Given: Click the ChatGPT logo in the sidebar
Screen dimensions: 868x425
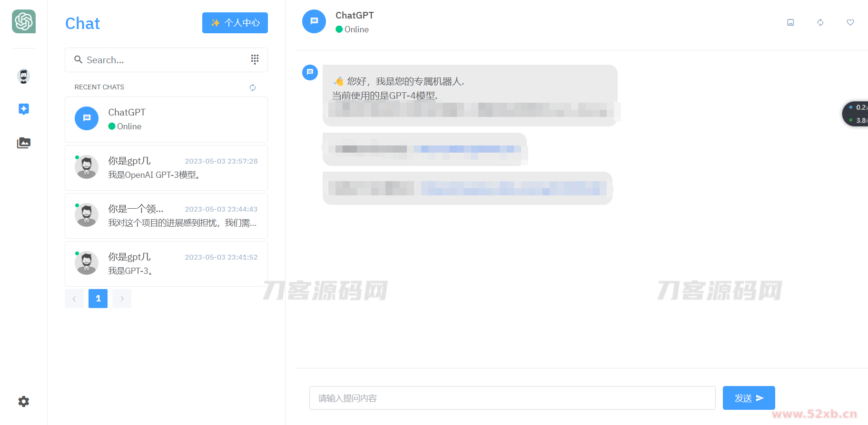Looking at the screenshot, I should 24,21.
